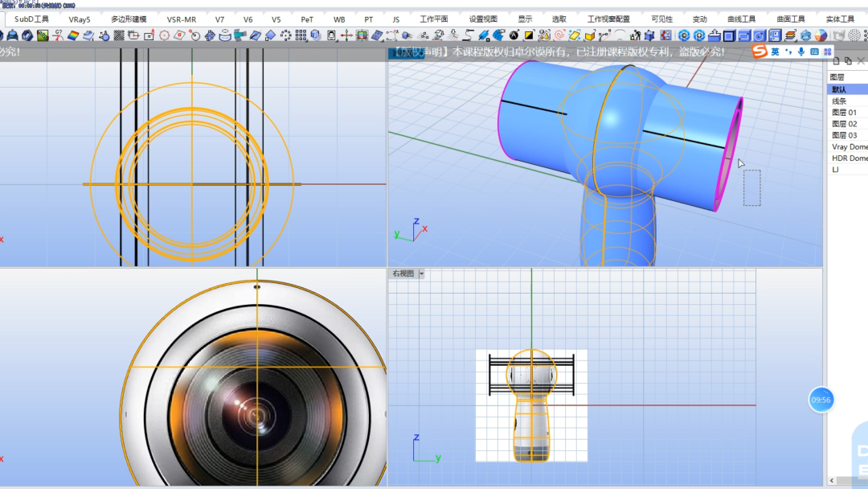
Task: Click the black circled letter A icon
Action: point(514,35)
